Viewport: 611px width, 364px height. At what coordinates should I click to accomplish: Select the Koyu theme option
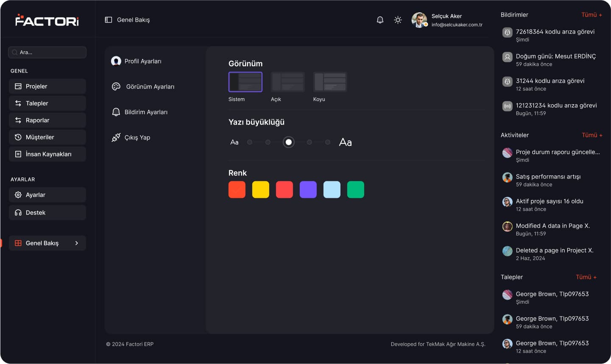click(x=330, y=82)
